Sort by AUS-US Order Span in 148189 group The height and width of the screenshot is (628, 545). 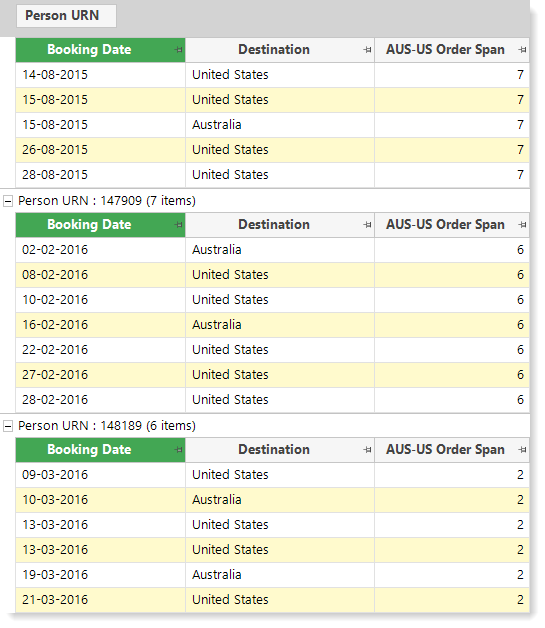445,450
